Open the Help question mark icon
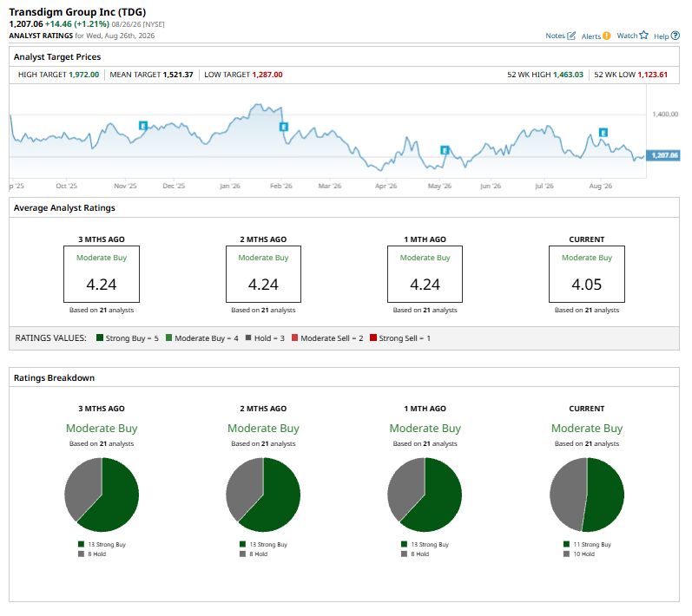The image size is (692, 616). coord(676,36)
